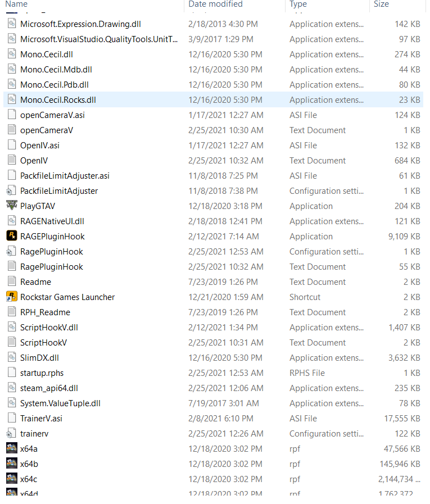The height and width of the screenshot is (504, 430).
Task: Click the PackfileLimitAdjuster.asi file icon
Action: [x=12, y=175]
